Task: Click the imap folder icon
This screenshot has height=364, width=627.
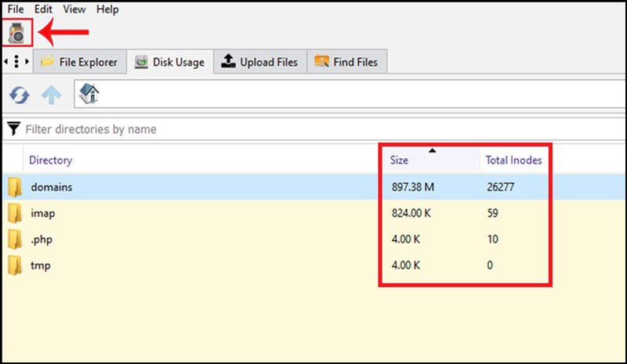Action: tap(15, 213)
